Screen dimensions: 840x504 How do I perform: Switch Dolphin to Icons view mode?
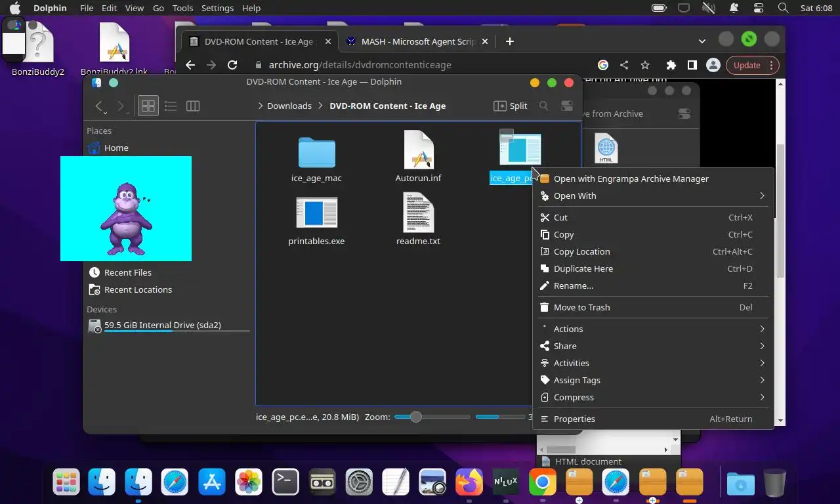[x=148, y=106]
